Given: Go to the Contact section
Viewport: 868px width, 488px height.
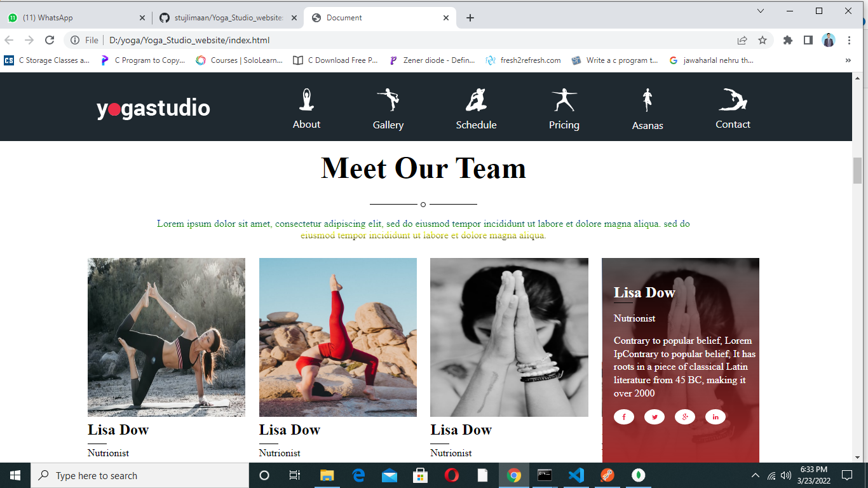Looking at the screenshot, I should (x=733, y=109).
